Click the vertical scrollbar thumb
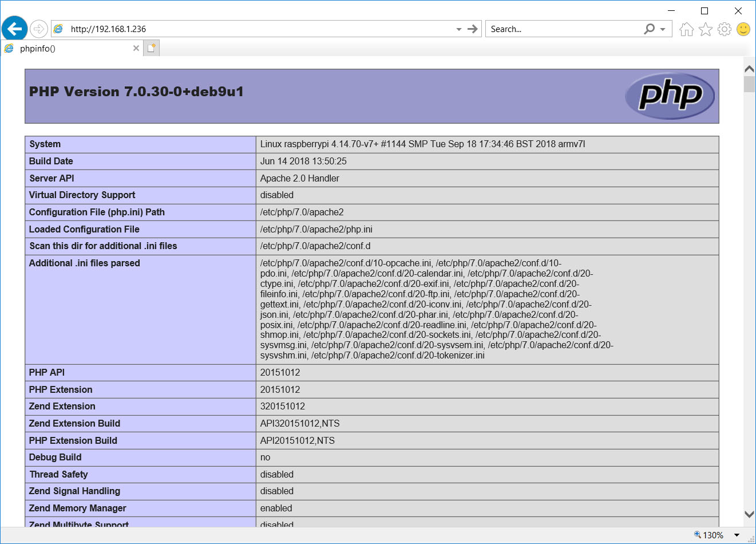Viewport: 756px width, 544px height. click(749, 84)
